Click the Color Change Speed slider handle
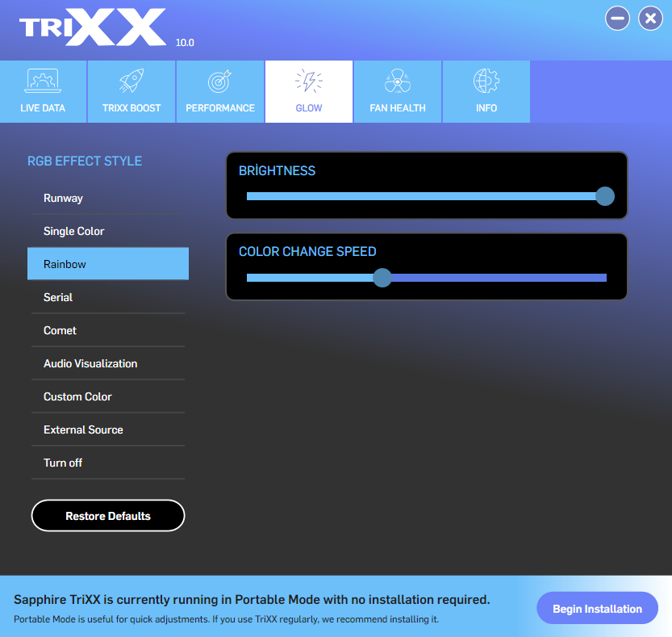672x637 pixels. click(382, 278)
